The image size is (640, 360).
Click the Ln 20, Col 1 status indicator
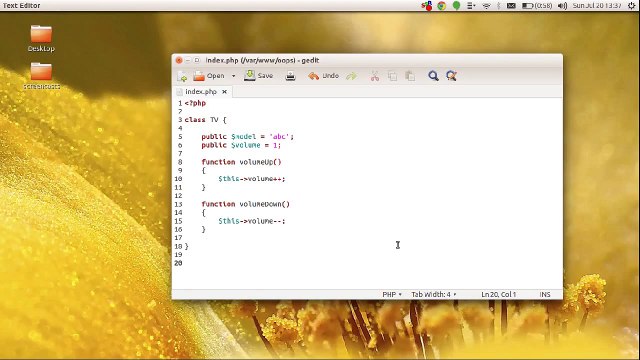pyautogui.click(x=498, y=294)
